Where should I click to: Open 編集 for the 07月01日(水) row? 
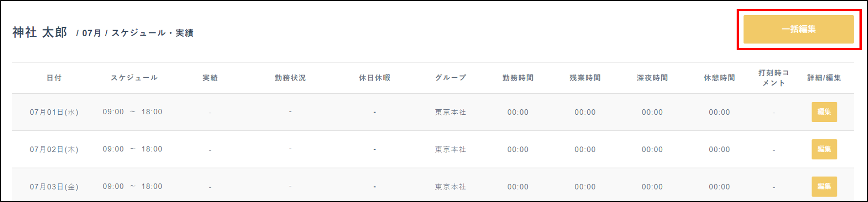point(824,112)
